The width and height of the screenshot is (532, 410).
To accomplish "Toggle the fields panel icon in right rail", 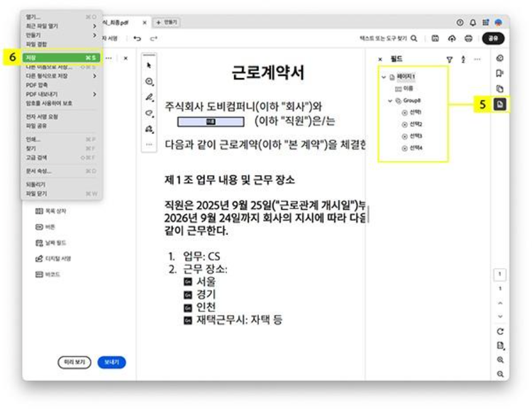I will tap(500, 104).
